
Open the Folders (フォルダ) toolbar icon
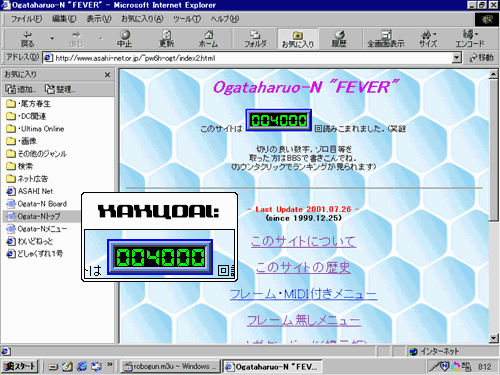coord(256,39)
